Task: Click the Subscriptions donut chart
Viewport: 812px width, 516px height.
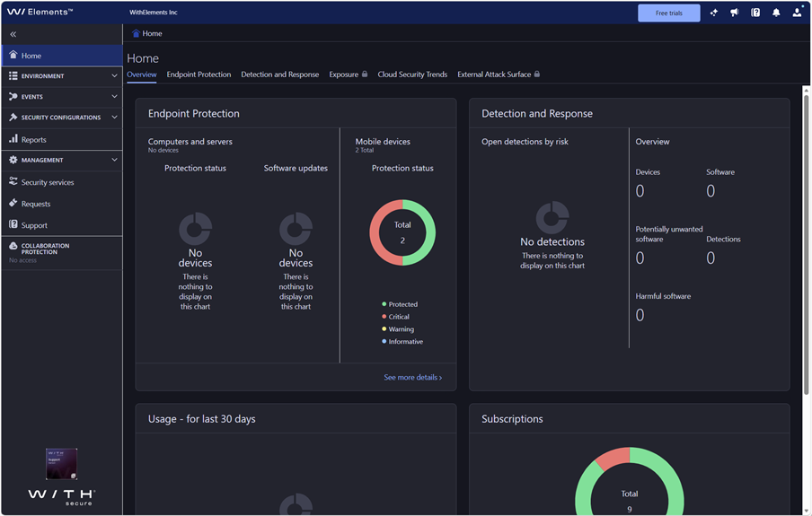Action: 629,480
